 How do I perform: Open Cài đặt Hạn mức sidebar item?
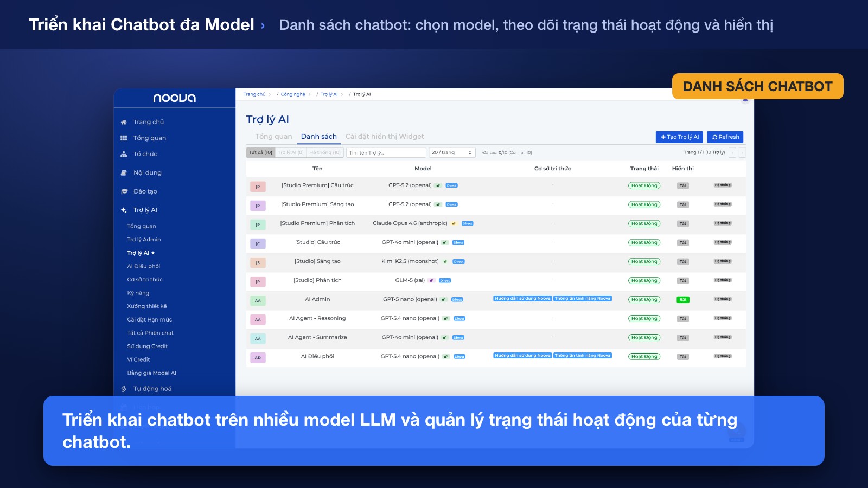pyautogui.click(x=150, y=320)
